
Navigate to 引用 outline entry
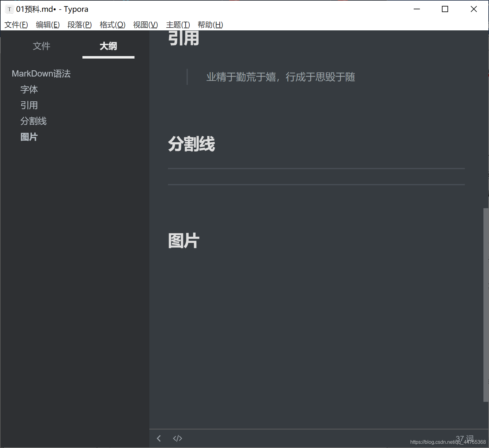[29, 105]
